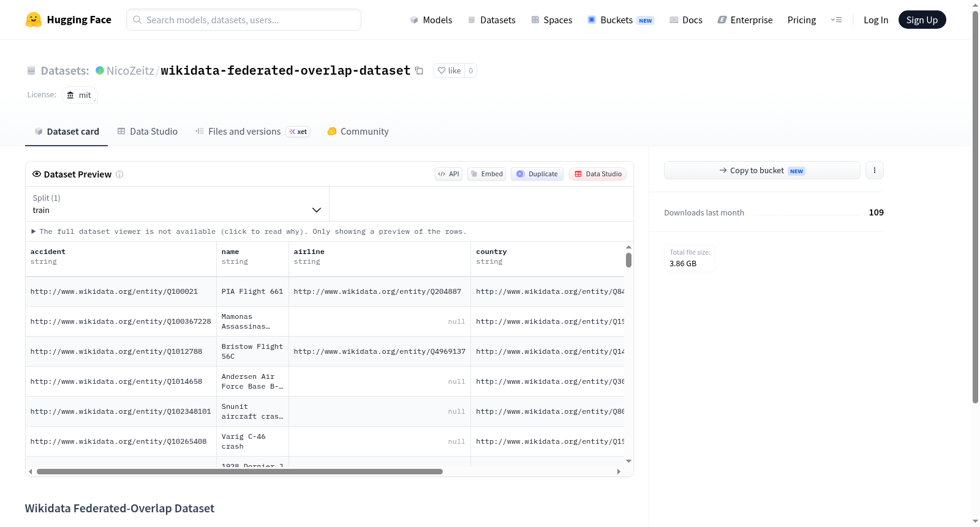Click the Snunit aircraft crash cell
This screenshot has height=527, width=980.
252,411
